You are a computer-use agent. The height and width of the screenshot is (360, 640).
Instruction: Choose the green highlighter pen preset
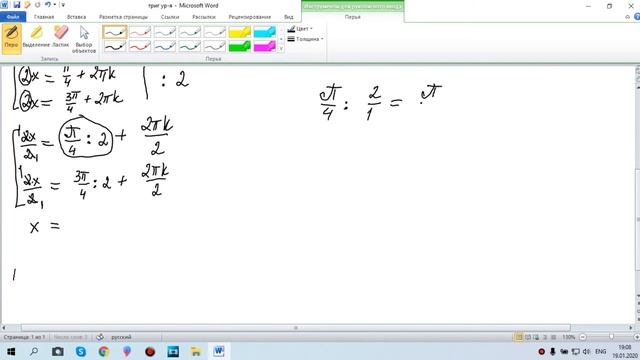point(240,46)
